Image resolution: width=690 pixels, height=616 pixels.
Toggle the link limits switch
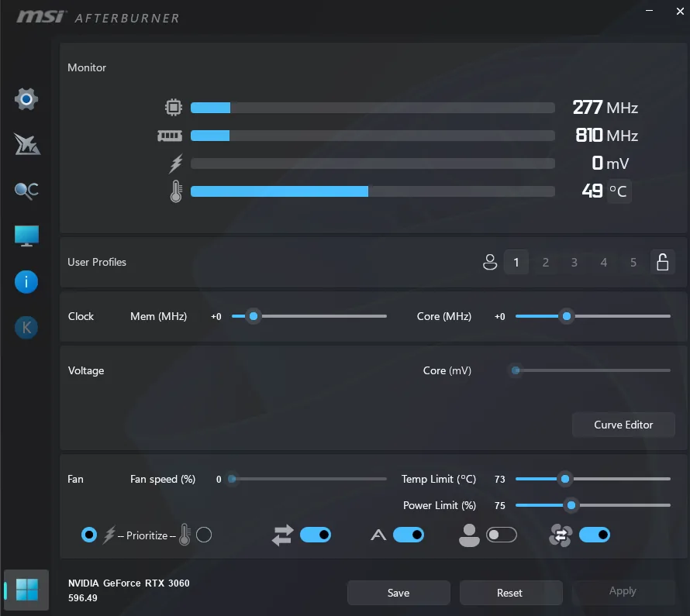[x=316, y=535]
